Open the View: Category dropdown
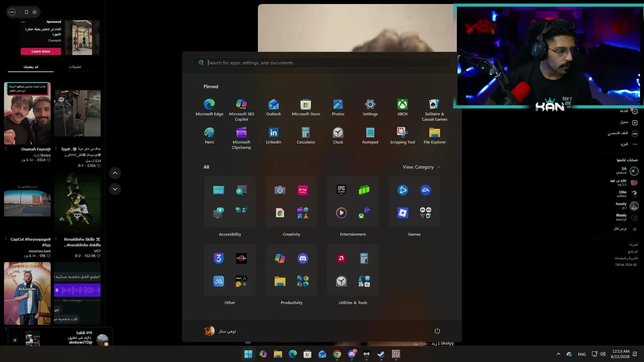 (x=421, y=167)
